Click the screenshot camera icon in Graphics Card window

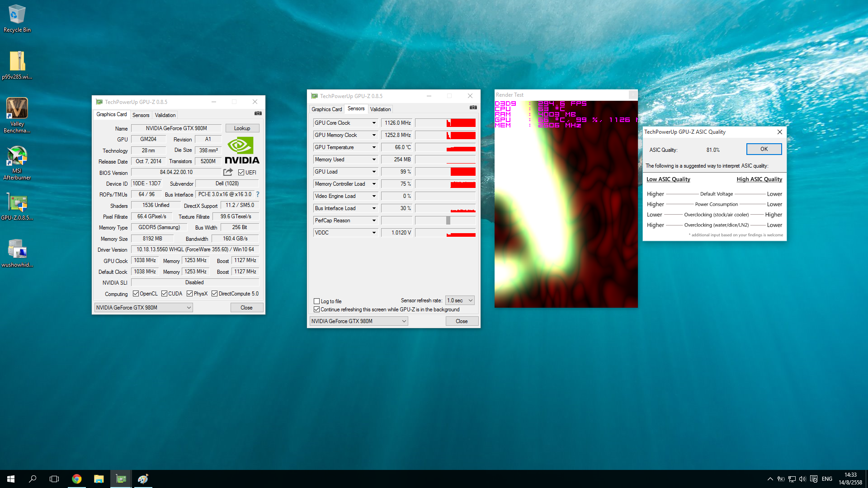point(258,113)
